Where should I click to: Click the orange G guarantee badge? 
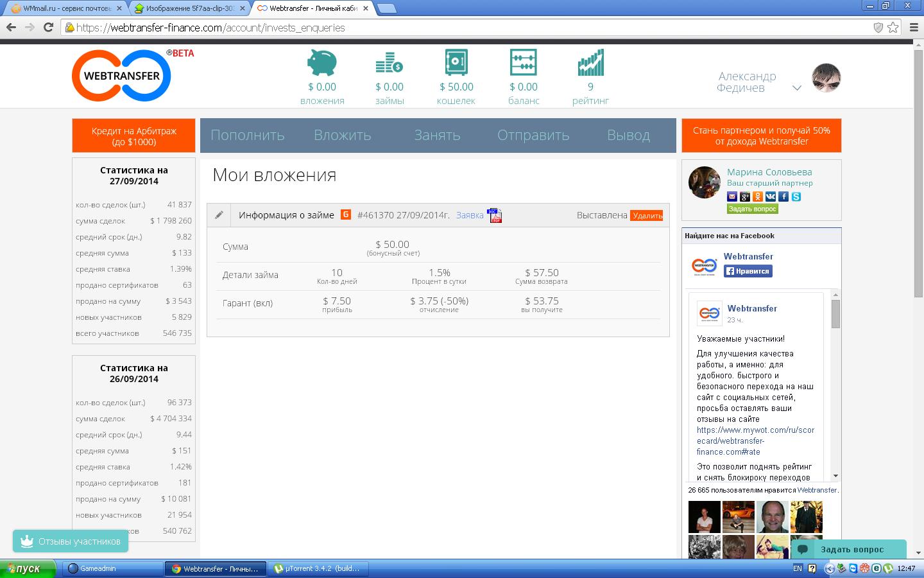pos(345,215)
